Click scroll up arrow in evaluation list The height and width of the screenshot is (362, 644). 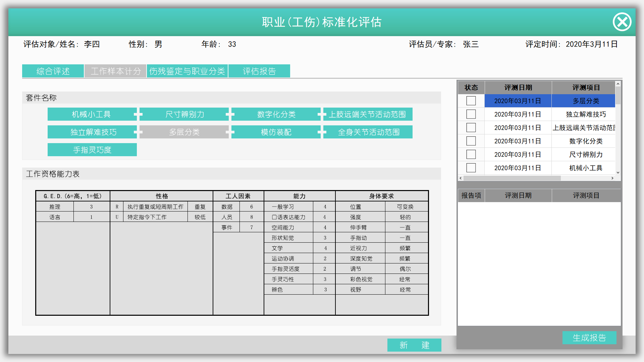pyautogui.click(x=618, y=84)
